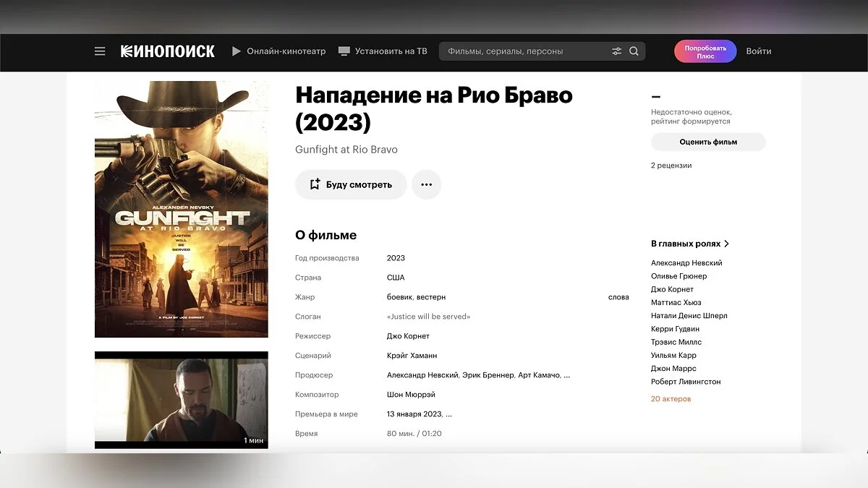
Task: Click the three-dots more options button
Action: pos(426,184)
